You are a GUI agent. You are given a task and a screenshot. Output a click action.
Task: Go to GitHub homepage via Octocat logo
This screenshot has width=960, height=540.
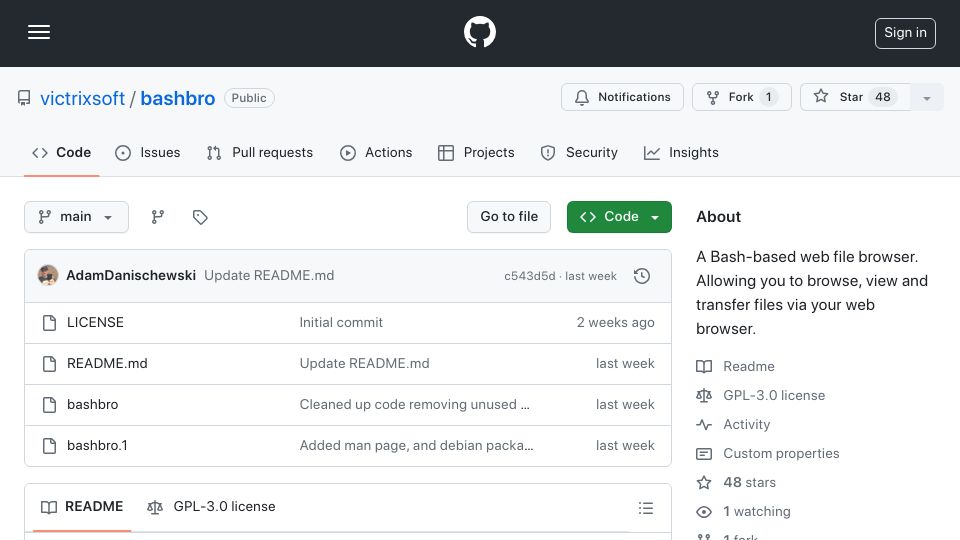coord(479,32)
